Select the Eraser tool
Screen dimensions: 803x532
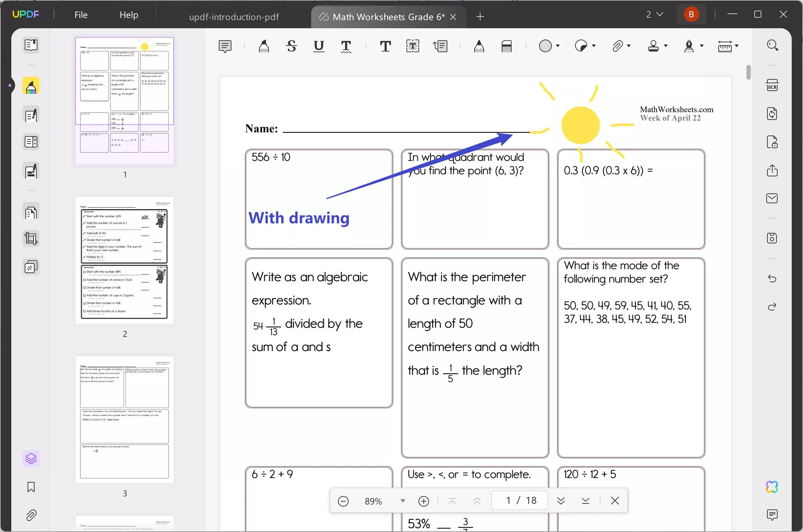tap(507, 46)
